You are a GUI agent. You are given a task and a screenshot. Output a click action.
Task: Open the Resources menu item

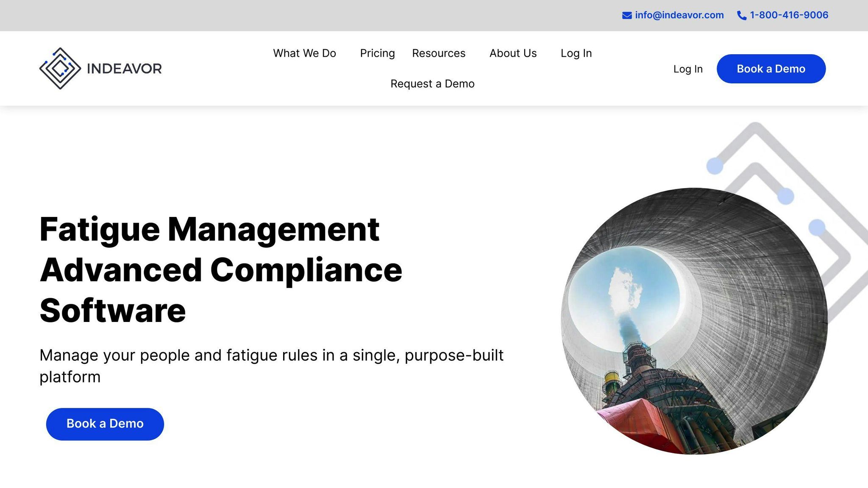coord(439,53)
